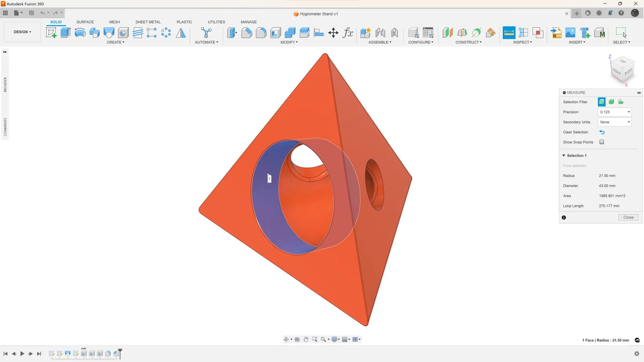Open the Help question mark icon
Image resolution: width=644 pixels, height=362 pixels.
[x=621, y=13]
